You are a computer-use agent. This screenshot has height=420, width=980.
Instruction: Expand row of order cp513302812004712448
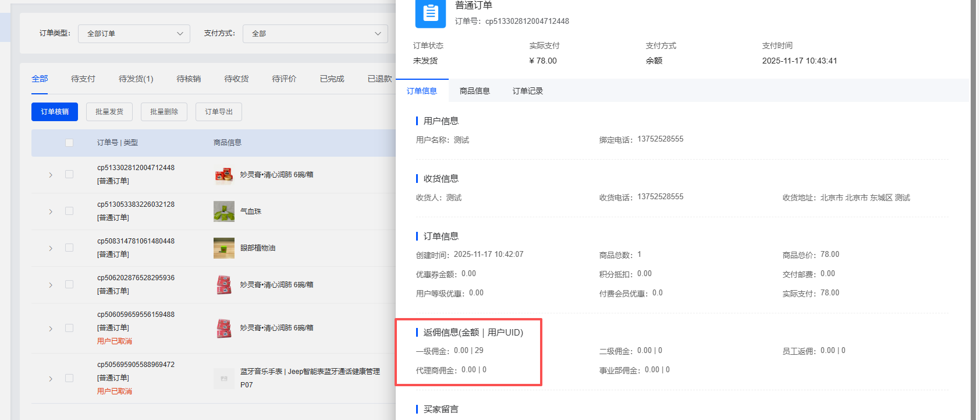[51, 175]
